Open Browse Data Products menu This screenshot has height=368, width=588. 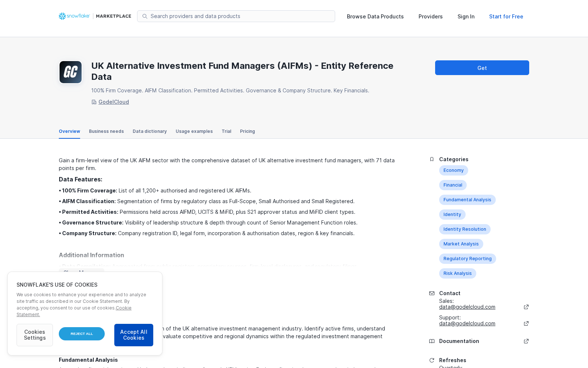pos(375,17)
